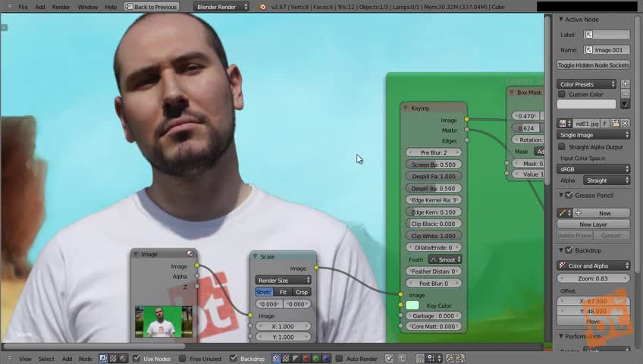Screen dimensions: 643x364
Task: Toggle preview sphere icon on Image node
Action: point(190,254)
